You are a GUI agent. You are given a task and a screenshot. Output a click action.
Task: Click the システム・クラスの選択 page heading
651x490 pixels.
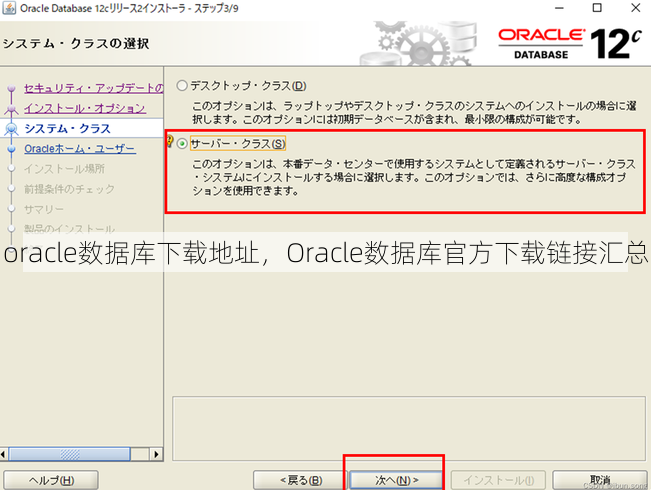[76, 43]
